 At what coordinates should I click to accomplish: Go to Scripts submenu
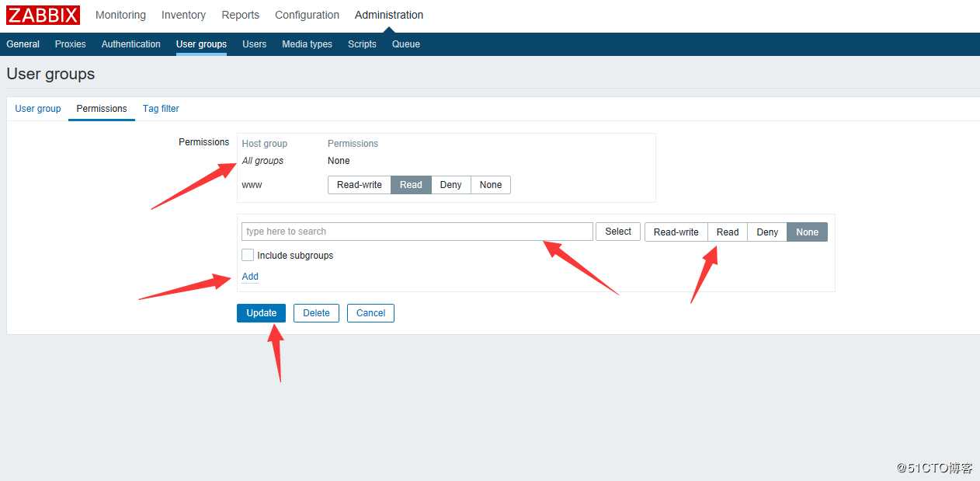tap(362, 44)
